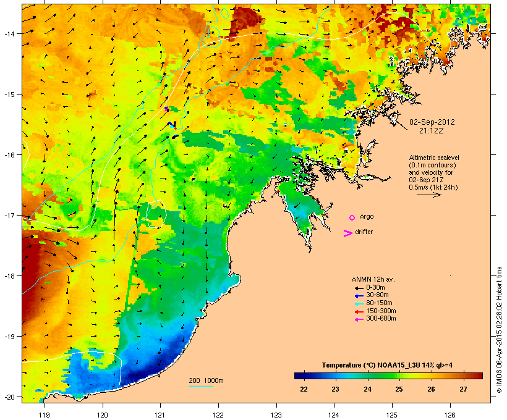
Task: Click the temperature colorbar
Action: coord(388,376)
